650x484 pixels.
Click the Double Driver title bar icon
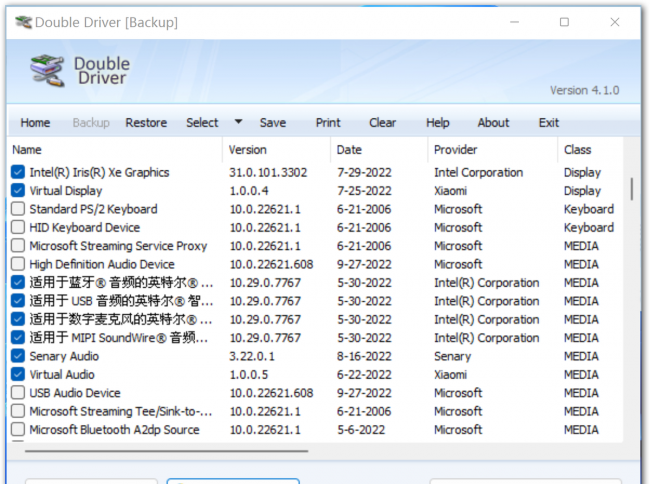click(23, 22)
